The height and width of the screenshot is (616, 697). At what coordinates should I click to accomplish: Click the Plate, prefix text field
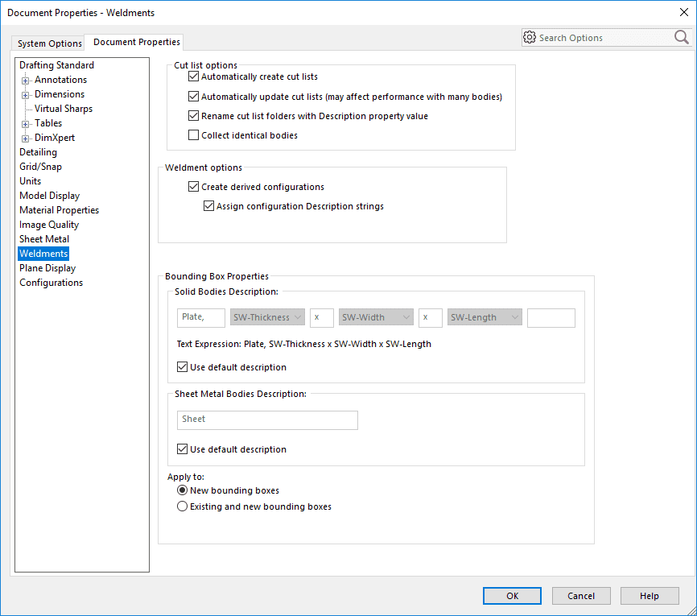(x=201, y=317)
